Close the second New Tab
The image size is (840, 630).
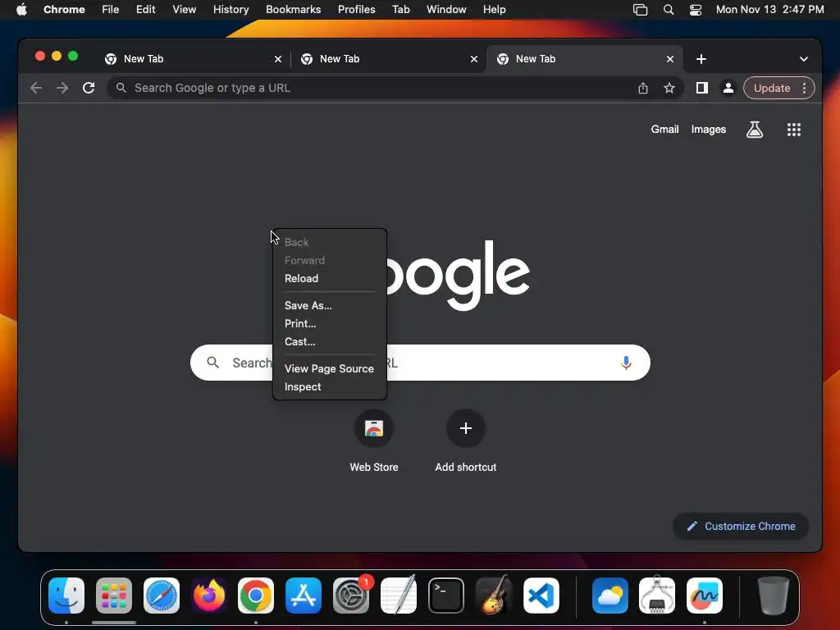[474, 59]
